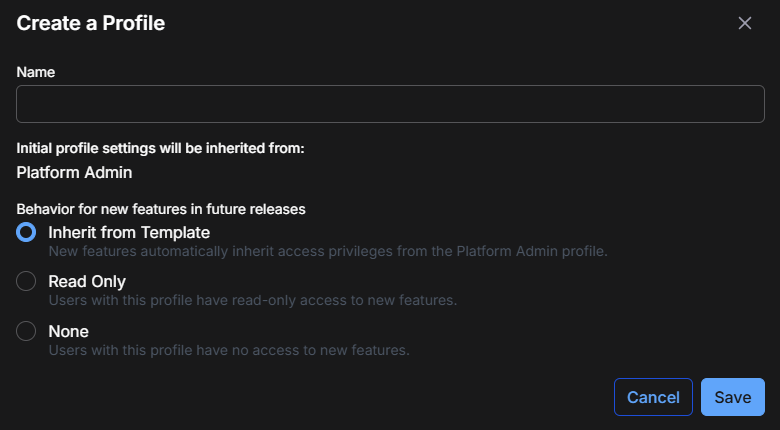
Task: Discard profile creation with Cancel
Action: (653, 397)
